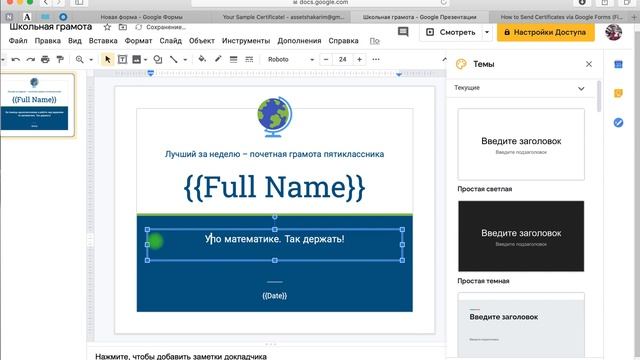
Task: Set border weight with the lines icon
Action: pos(233,60)
